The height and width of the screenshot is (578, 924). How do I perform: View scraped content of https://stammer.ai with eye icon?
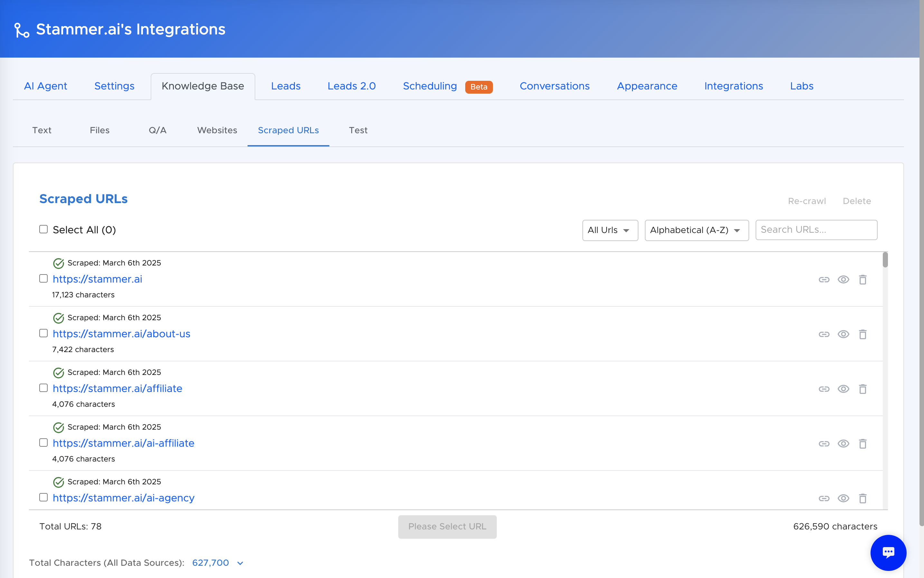coord(843,279)
